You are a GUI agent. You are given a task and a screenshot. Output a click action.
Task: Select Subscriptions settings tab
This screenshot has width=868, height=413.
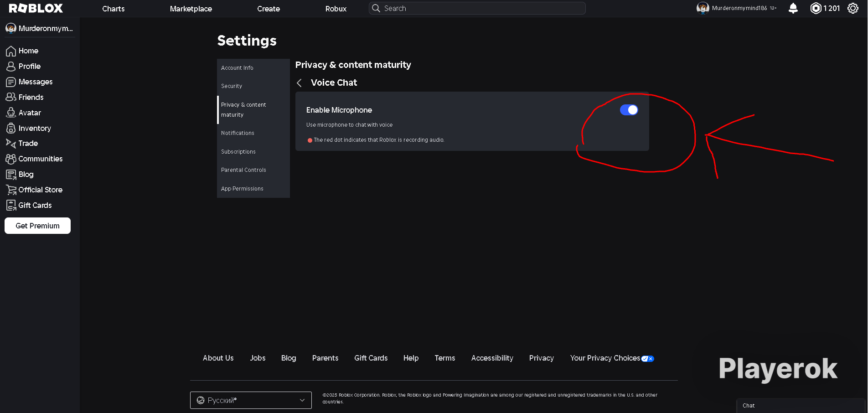(253, 152)
